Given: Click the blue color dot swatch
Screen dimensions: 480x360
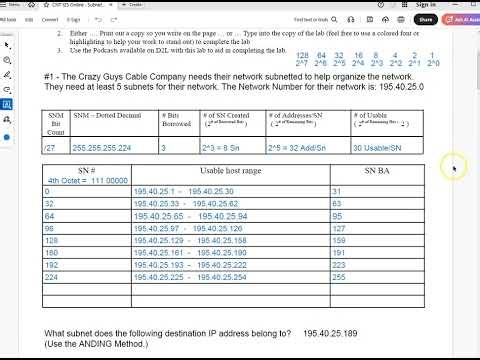Looking at the screenshot, I should pyautogui.click(x=7, y=137).
